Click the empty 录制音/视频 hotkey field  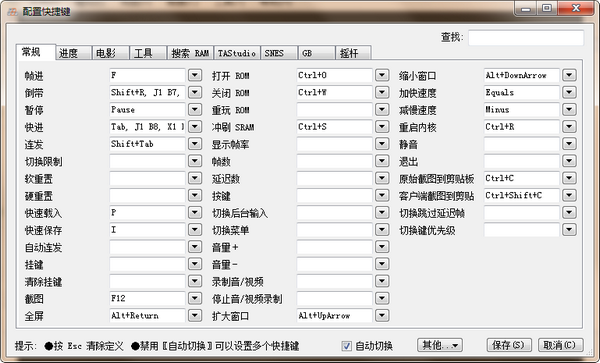334,282
